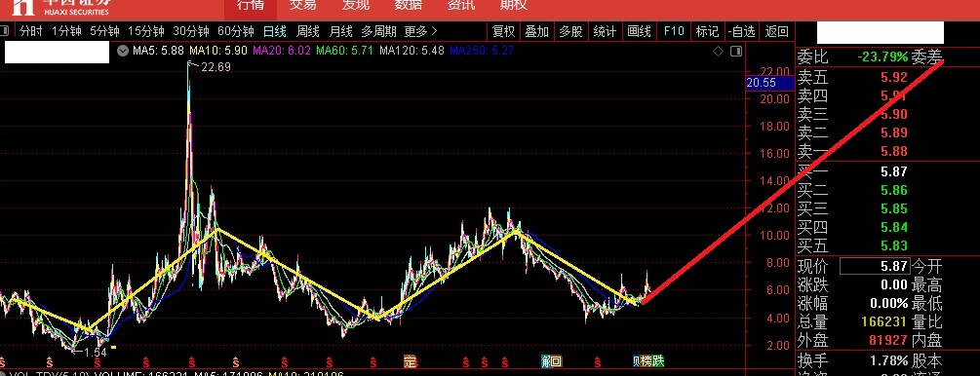This screenshot has width=980, height=376.
Task: Toggle the sidebar icon left of 分时
Action: click(5, 30)
